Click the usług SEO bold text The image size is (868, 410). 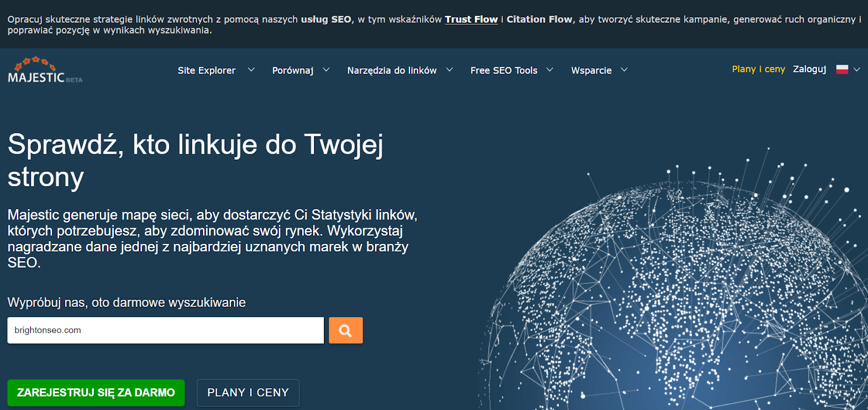(326, 19)
